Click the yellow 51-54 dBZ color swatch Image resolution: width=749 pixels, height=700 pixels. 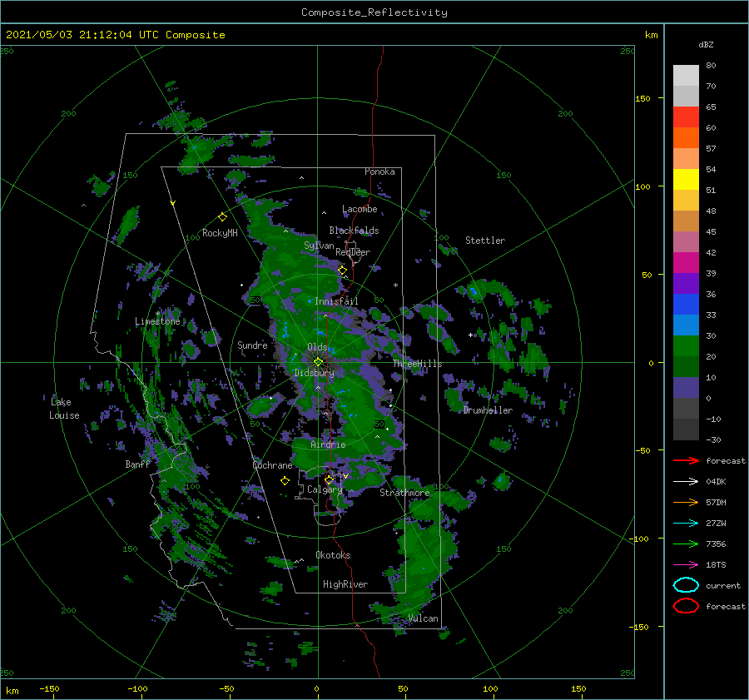686,180
